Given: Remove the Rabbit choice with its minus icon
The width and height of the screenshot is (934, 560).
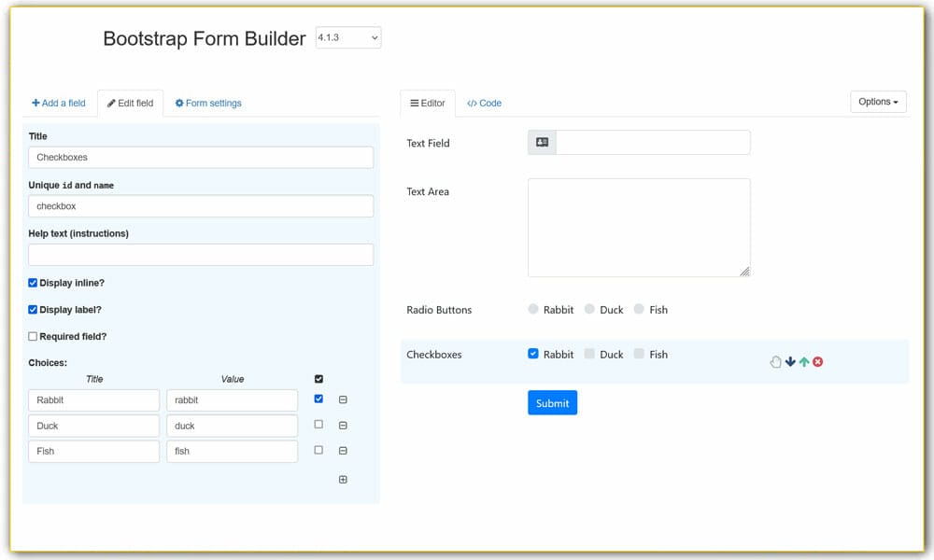Looking at the screenshot, I should point(343,399).
